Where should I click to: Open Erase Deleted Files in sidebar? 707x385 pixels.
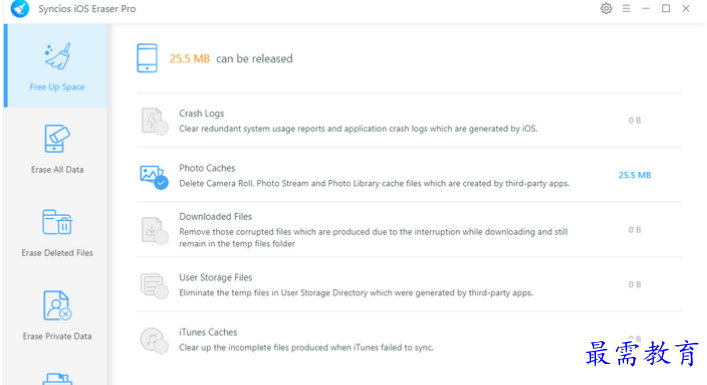[57, 233]
